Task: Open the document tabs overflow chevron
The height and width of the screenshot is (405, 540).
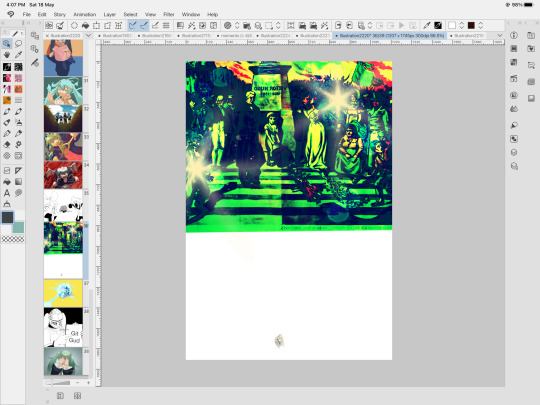Action: pyautogui.click(x=500, y=35)
